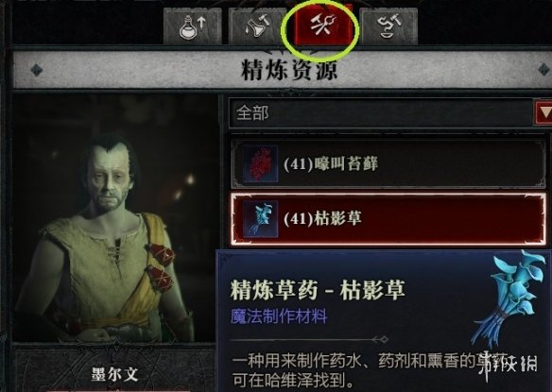The image size is (552, 392).
Task: Select the (41)嚎叫苔藓 list entry
Action: 388,164
